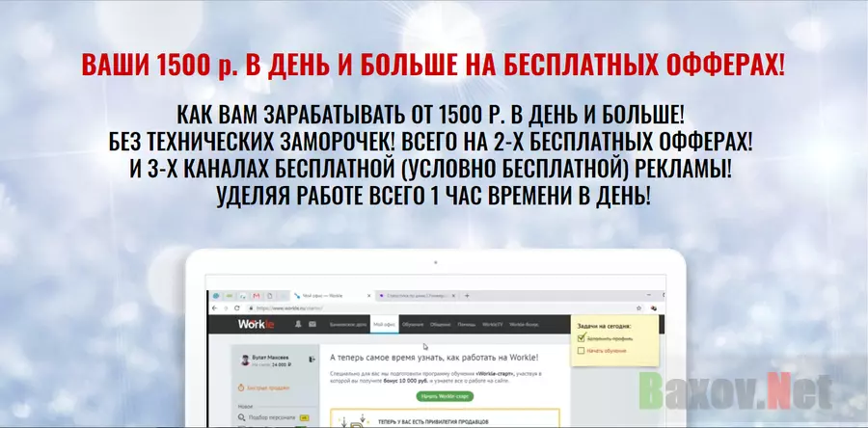Screen dimensions: 868x428
Task: Reload the page with the refresh icon
Action: pyautogui.click(x=237, y=308)
